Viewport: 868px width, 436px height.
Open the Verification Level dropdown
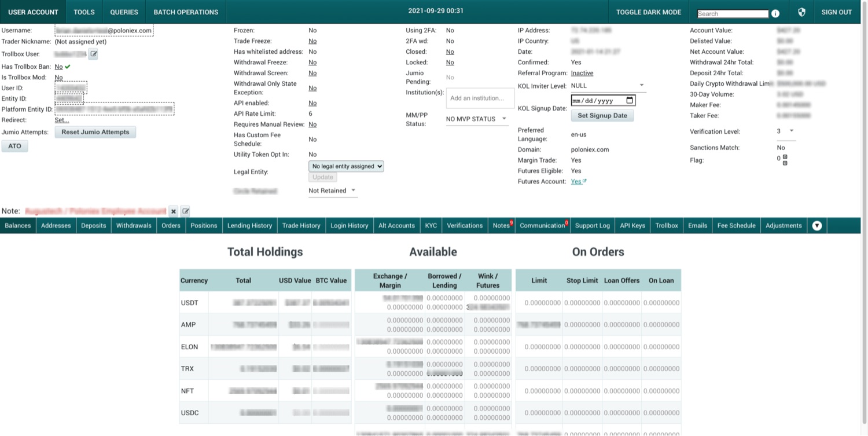[x=786, y=131]
